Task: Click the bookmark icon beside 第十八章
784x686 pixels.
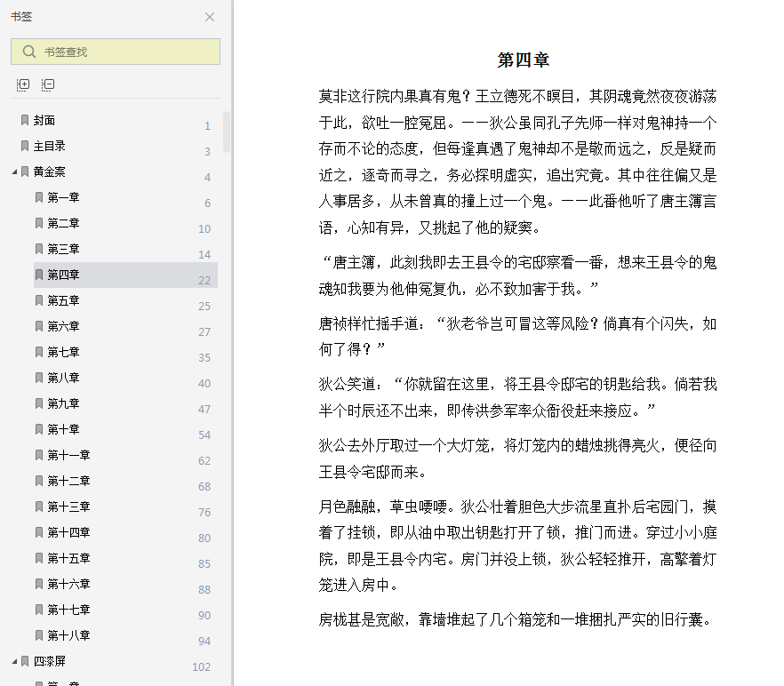Action: point(38,635)
